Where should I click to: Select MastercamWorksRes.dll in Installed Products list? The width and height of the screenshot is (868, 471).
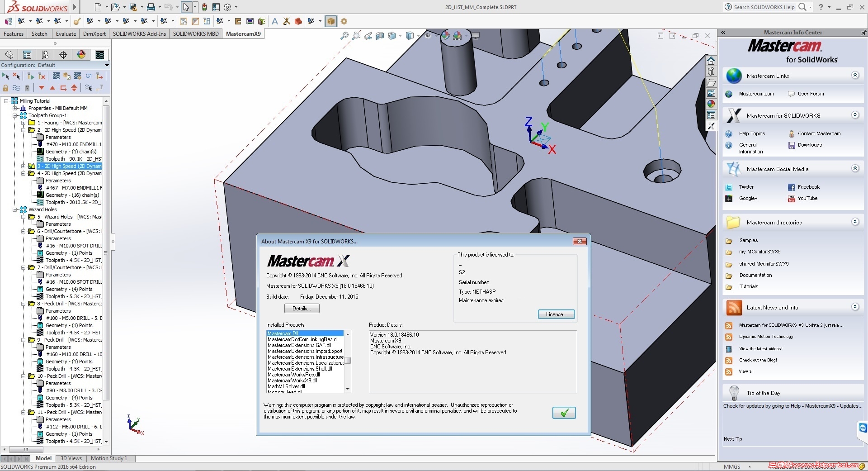(293, 375)
